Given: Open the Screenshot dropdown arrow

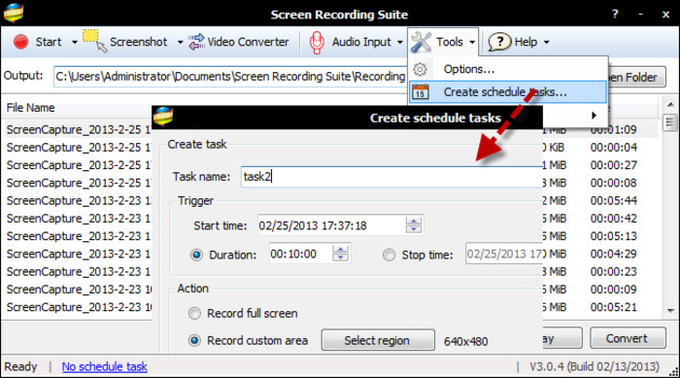Looking at the screenshot, I should [x=180, y=42].
